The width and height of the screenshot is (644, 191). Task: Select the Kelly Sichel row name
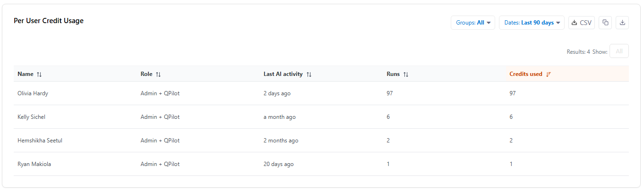[x=31, y=117]
